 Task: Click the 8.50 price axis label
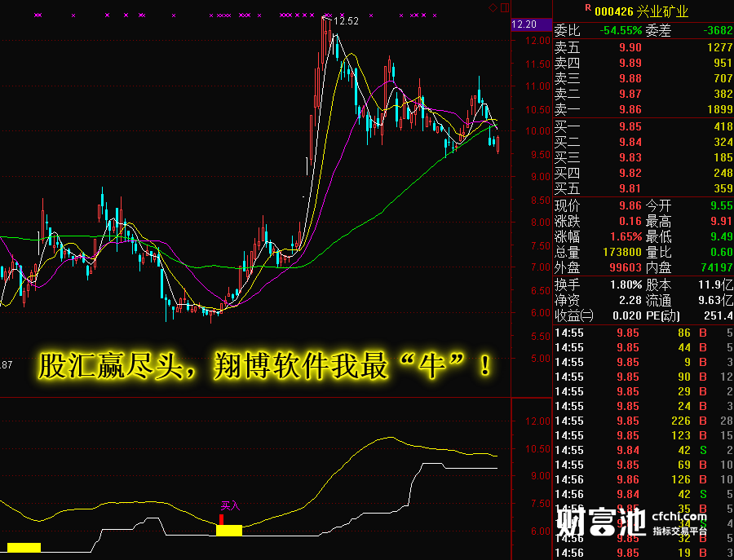click(540, 200)
